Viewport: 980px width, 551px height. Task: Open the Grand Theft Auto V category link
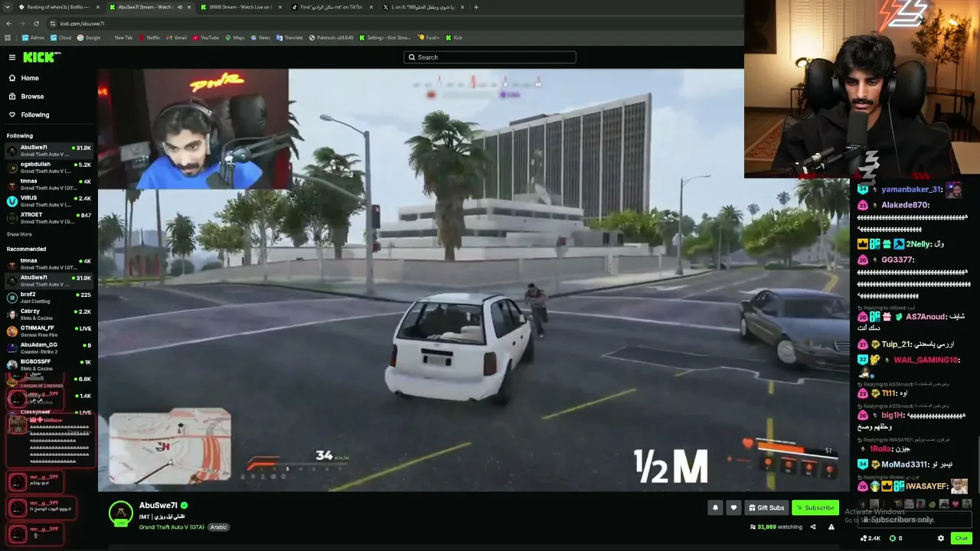(x=171, y=527)
